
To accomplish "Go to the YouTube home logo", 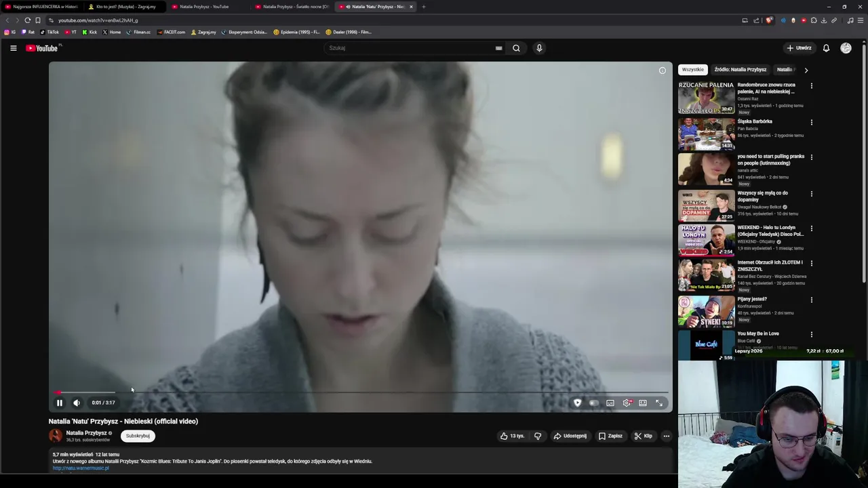I will (x=42, y=48).
